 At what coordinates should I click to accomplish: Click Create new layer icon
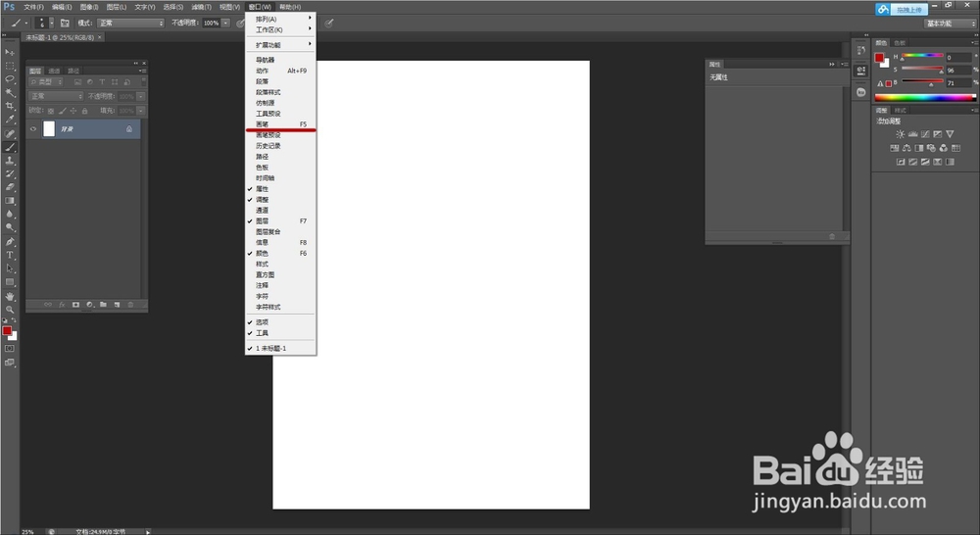pyautogui.click(x=117, y=305)
